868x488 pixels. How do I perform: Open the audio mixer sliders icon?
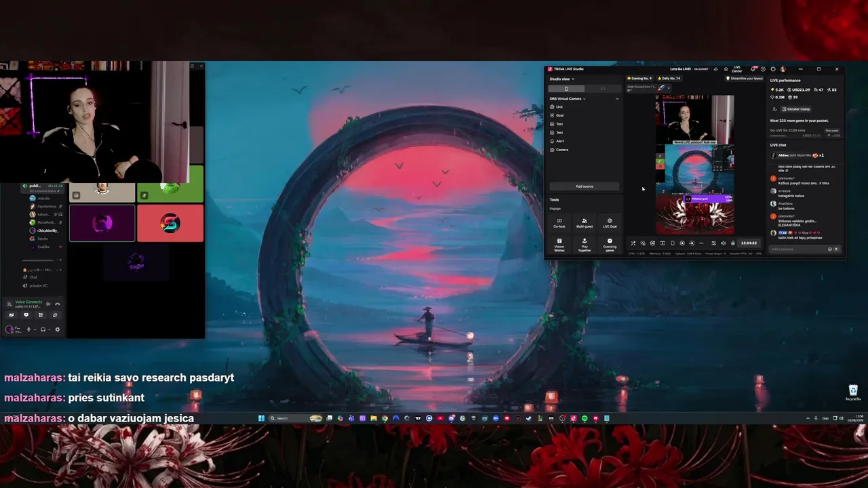[713, 243]
